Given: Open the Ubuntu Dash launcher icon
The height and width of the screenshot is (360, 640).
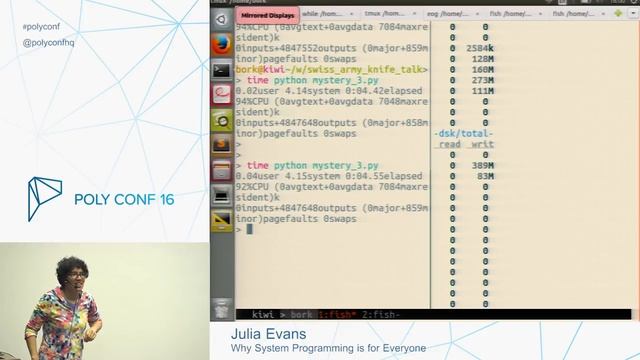Looking at the screenshot, I should 222,19.
